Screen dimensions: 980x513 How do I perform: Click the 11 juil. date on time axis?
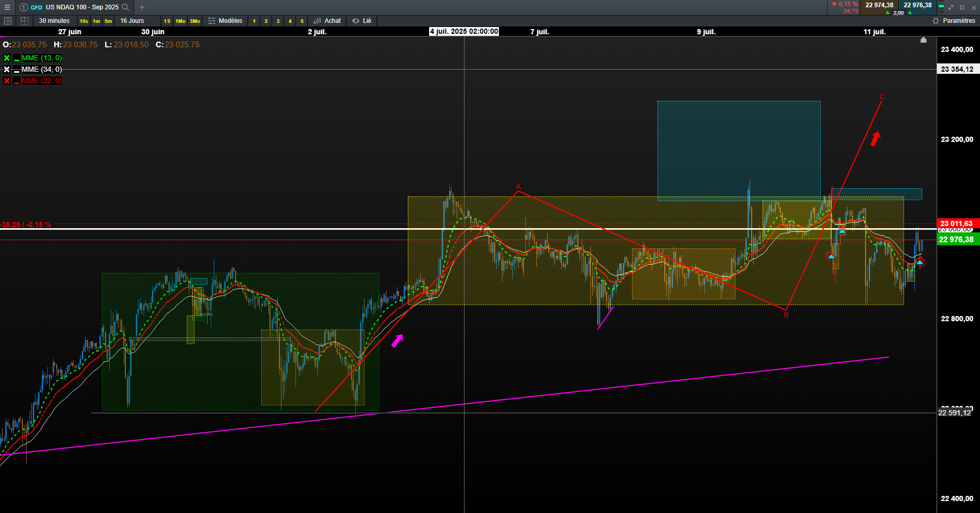874,32
